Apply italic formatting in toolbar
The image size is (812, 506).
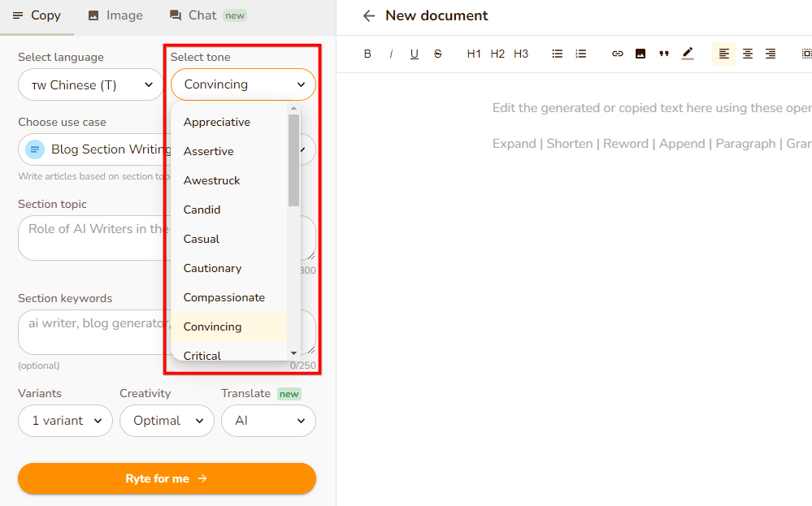point(391,54)
